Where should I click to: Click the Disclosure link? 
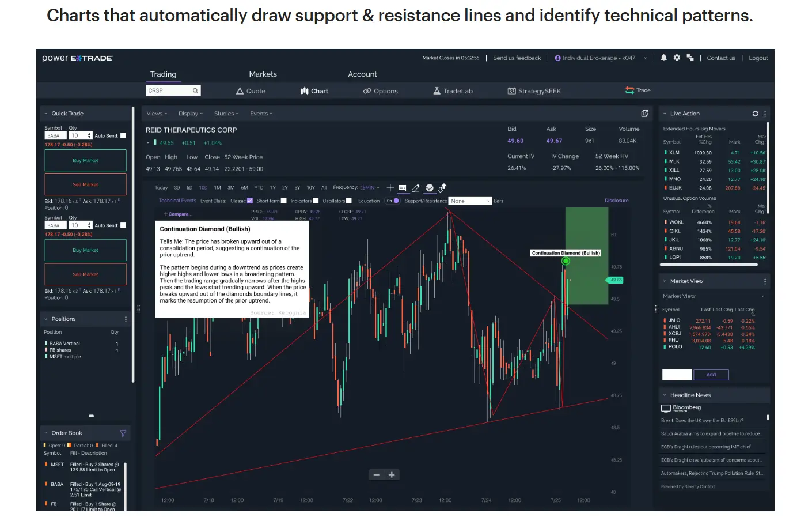pyautogui.click(x=616, y=201)
